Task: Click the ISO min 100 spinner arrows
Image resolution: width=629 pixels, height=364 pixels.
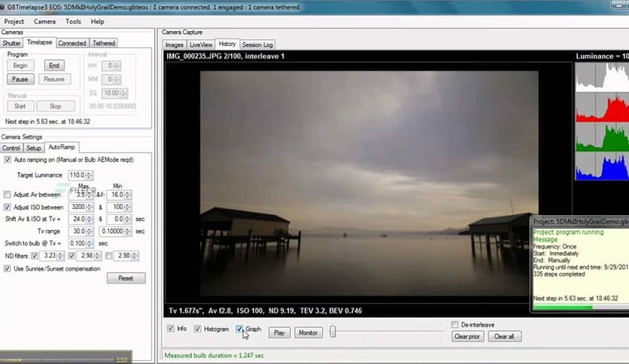Action: tap(128, 208)
